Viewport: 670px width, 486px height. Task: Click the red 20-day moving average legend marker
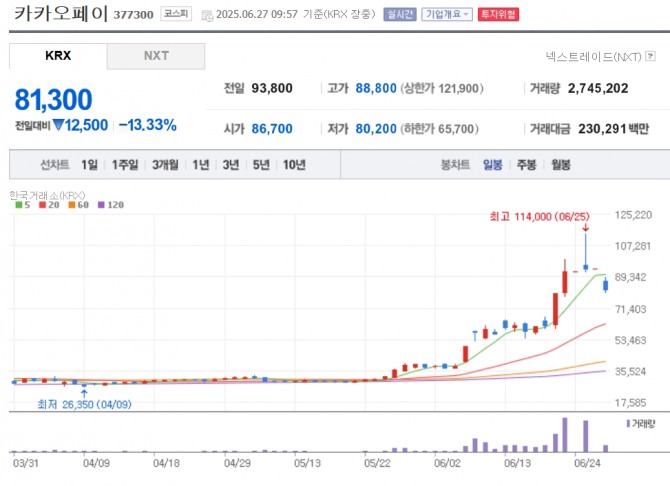(x=45, y=204)
